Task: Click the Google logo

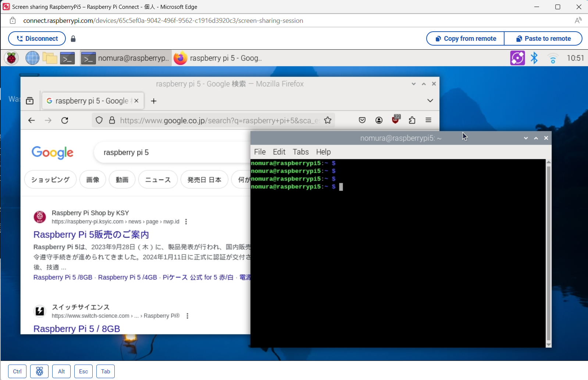Action: 53,153
